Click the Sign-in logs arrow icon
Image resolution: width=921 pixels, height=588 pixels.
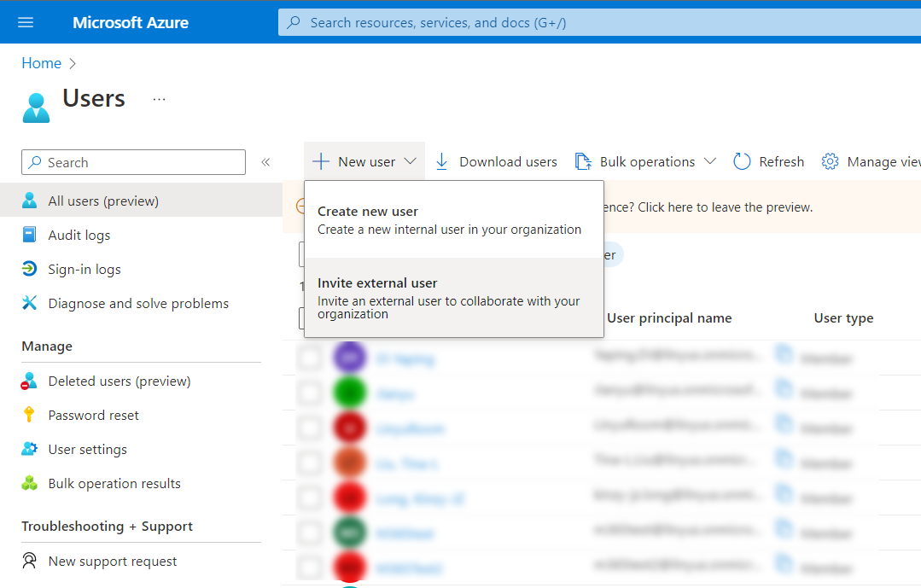point(29,269)
